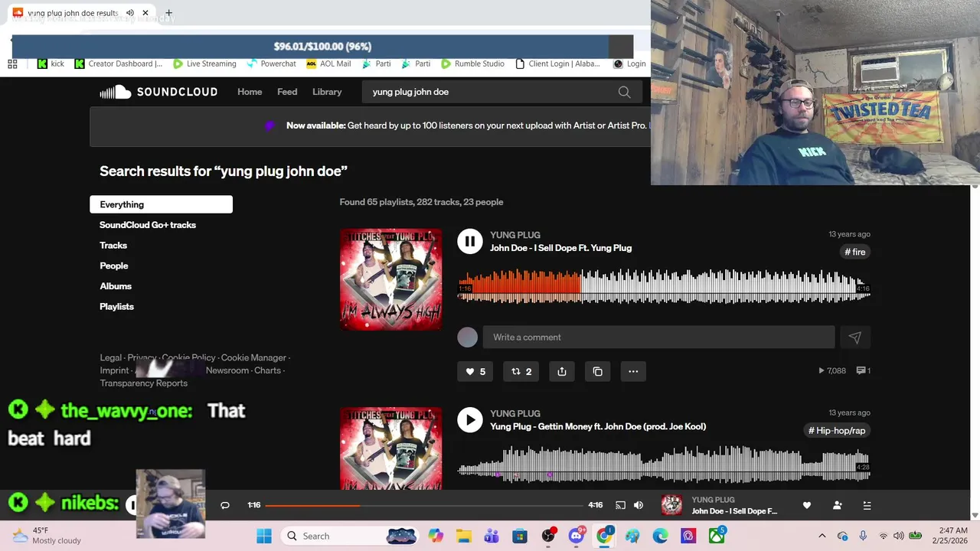Screen dimensions: 980x551
Task: Click the bottom player progress bar
Action: [424, 505]
